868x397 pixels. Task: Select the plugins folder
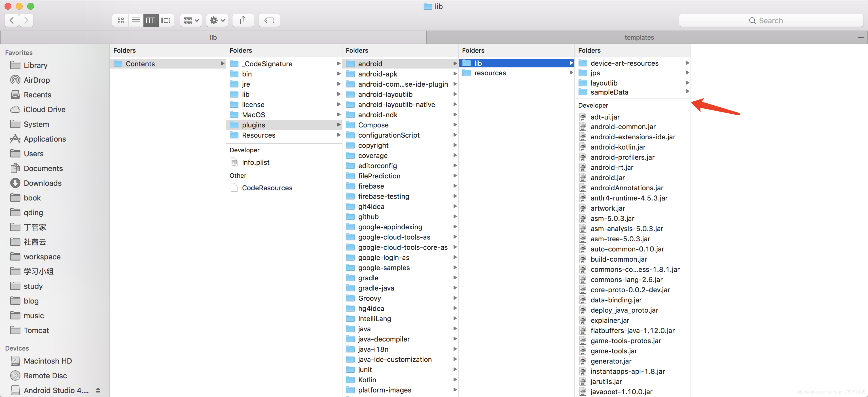point(284,125)
